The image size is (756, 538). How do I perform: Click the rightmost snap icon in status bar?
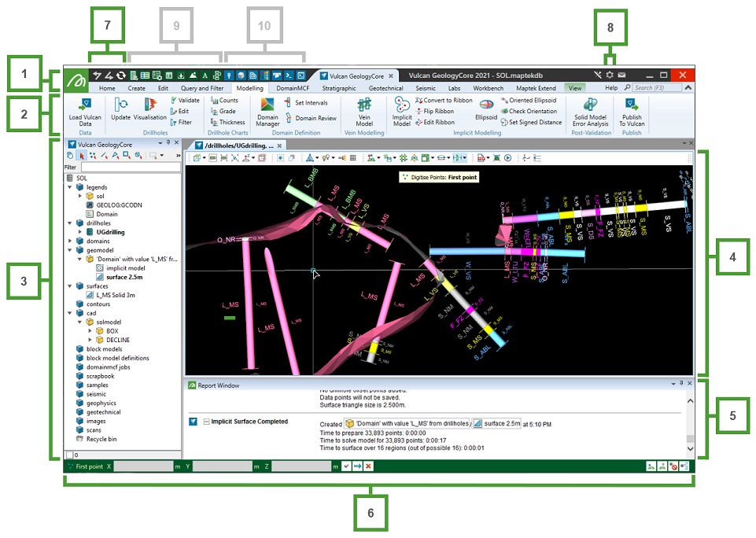[x=684, y=466]
